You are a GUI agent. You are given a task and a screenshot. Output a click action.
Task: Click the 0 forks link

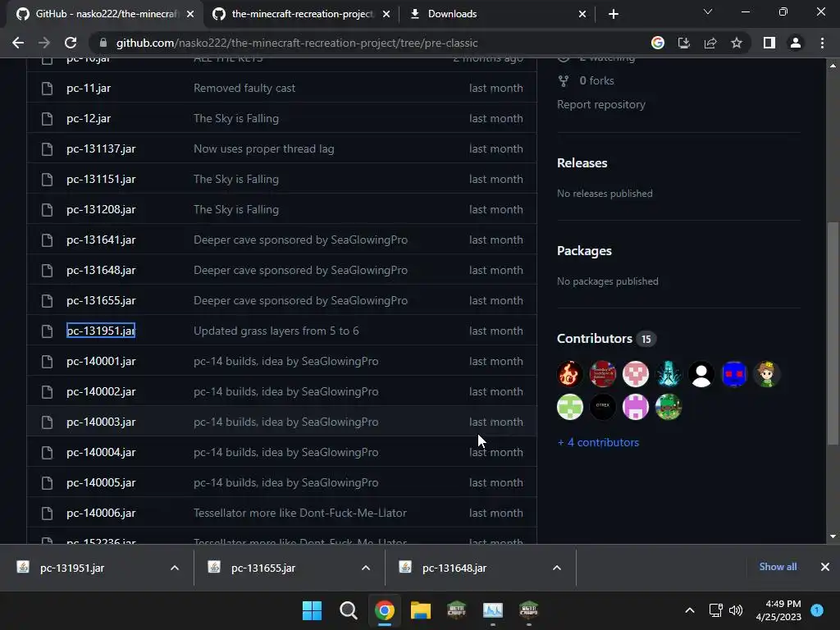pos(596,81)
